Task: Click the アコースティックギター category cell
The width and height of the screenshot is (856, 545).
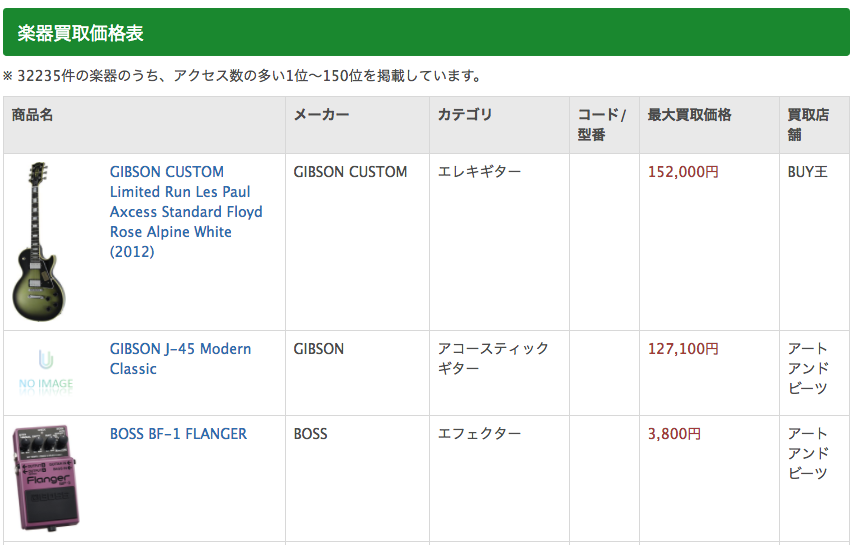Action: click(x=493, y=358)
